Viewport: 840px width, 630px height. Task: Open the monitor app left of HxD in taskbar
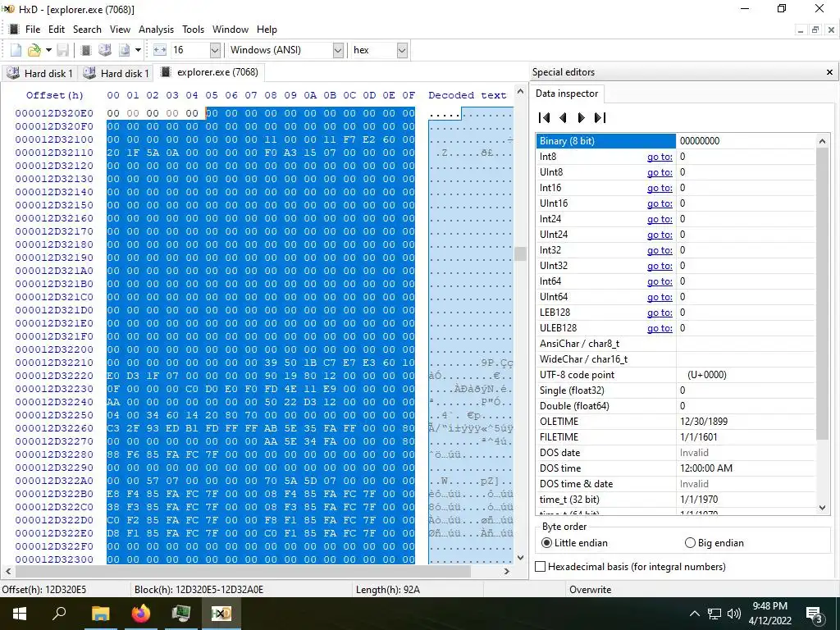[x=181, y=614]
